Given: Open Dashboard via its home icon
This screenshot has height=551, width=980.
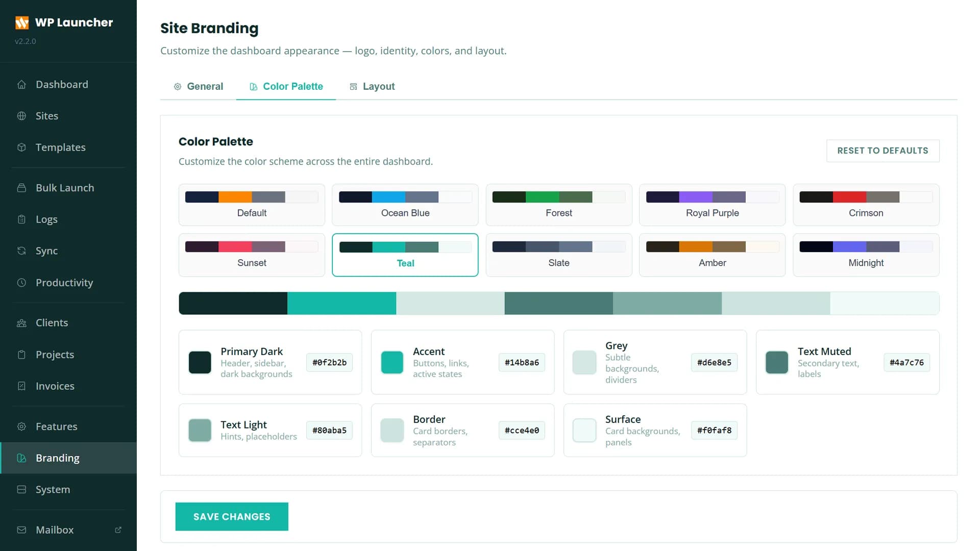Looking at the screenshot, I should [21, 85].
